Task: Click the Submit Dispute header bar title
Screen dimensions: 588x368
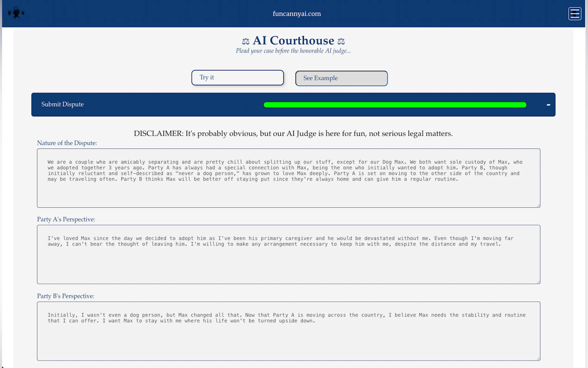Action: (63, 105)
